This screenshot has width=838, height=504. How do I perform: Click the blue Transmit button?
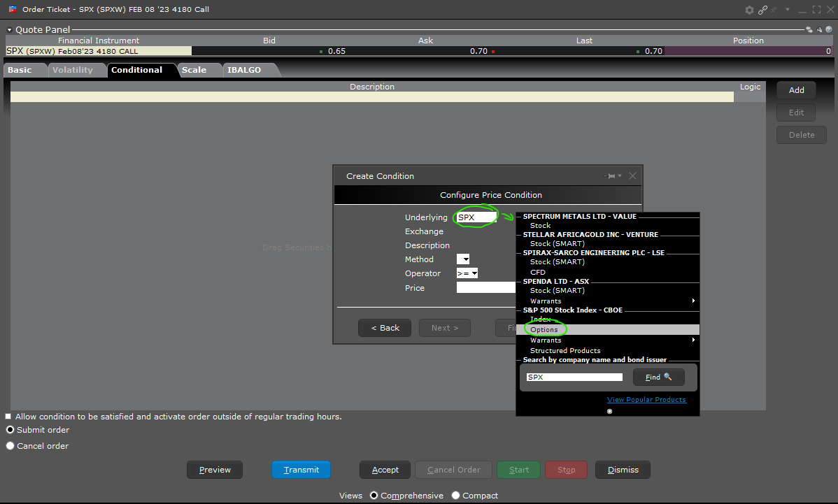tap(301, 470)
